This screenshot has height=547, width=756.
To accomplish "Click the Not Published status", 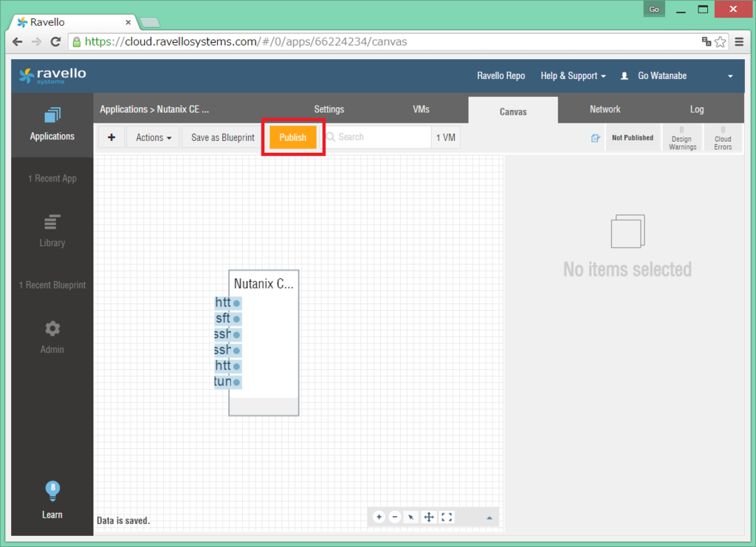I will pyautogui.click(x=633, y=138).
